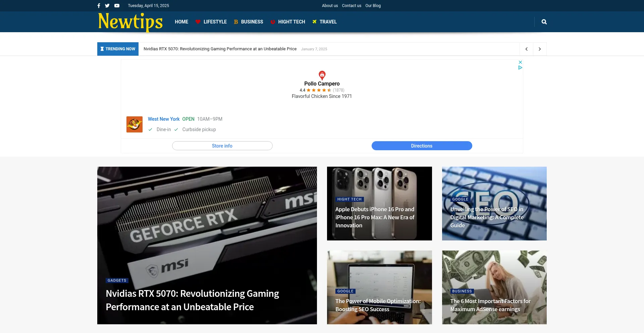This screenshot has height=333, width=644.
Task: Click the Newtips site logo
Action: coord(130,22)
